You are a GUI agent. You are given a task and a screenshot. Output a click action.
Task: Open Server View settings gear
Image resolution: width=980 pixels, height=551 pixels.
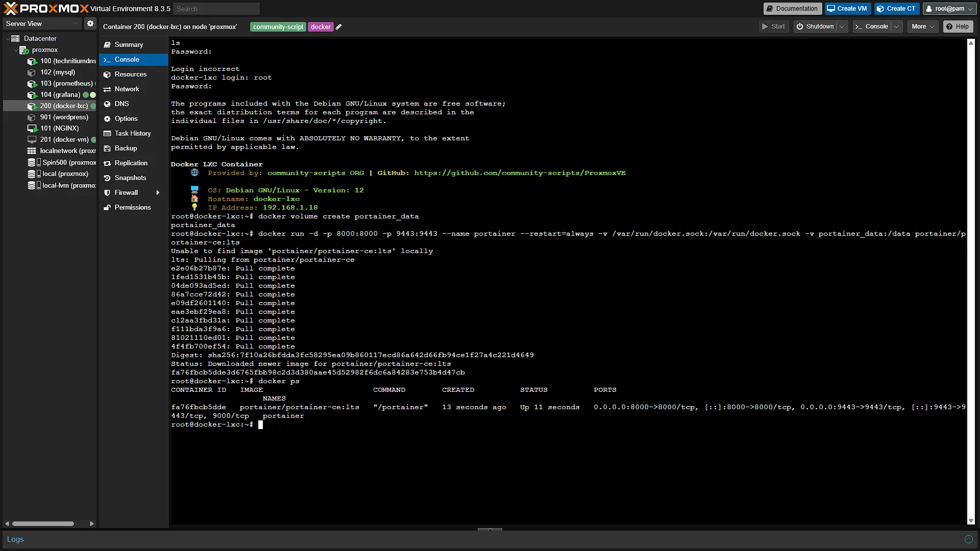pyautogui.click(x=90, y=23)
